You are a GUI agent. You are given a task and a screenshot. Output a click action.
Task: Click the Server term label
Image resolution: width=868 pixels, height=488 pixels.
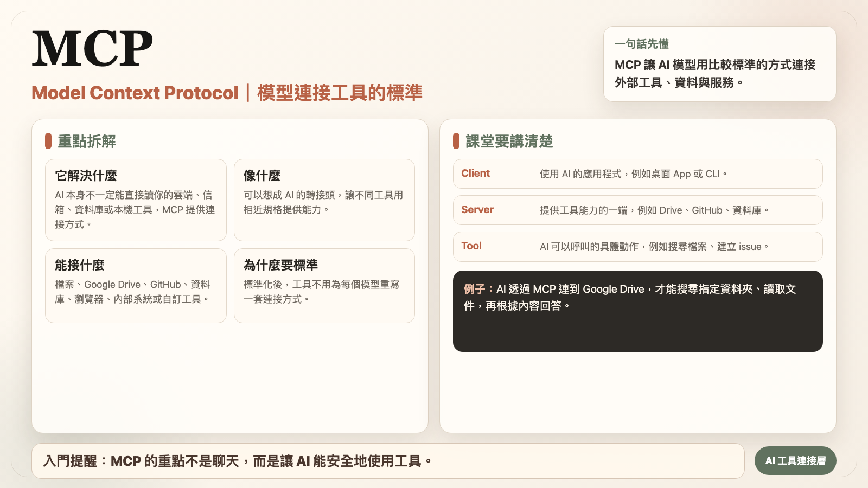[x=477, y=210]
